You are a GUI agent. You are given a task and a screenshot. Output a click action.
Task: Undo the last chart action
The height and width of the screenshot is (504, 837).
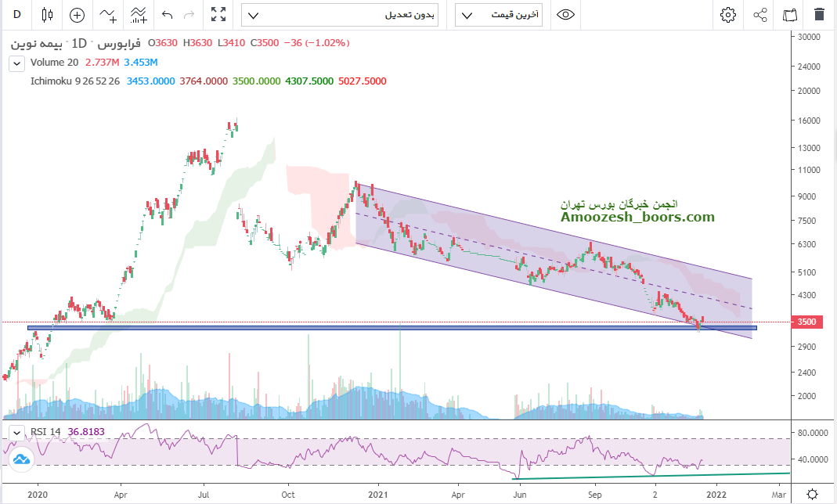tap(167, 14)
